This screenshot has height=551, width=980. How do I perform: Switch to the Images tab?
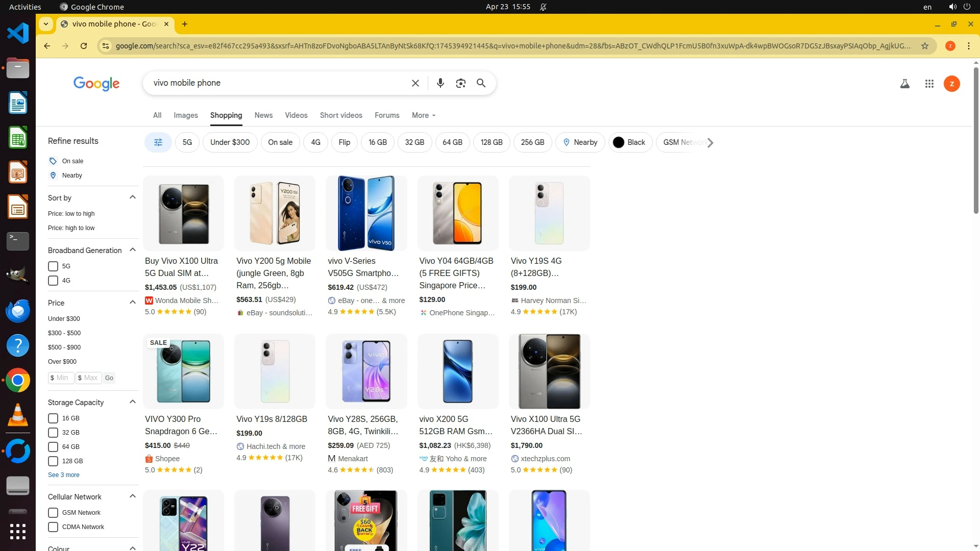185,115
